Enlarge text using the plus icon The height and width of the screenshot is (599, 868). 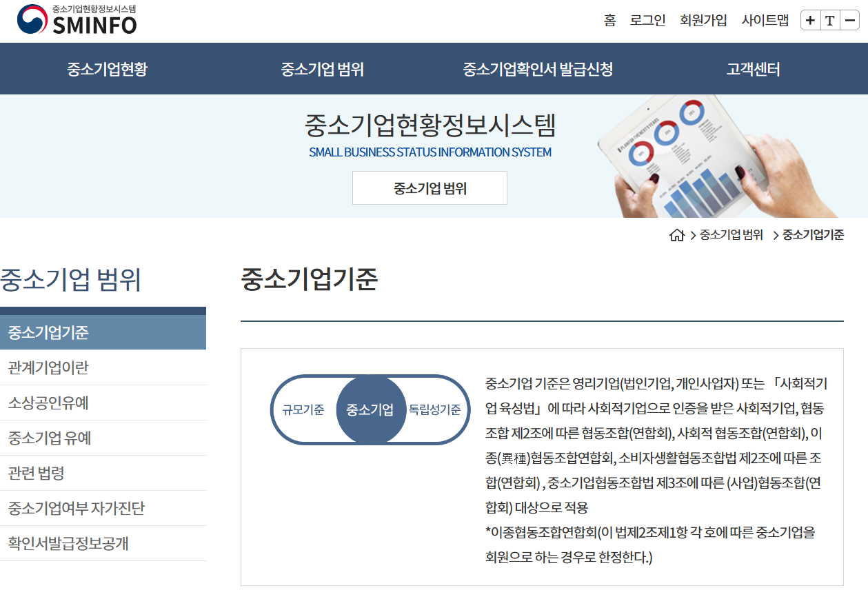[809, 21]
